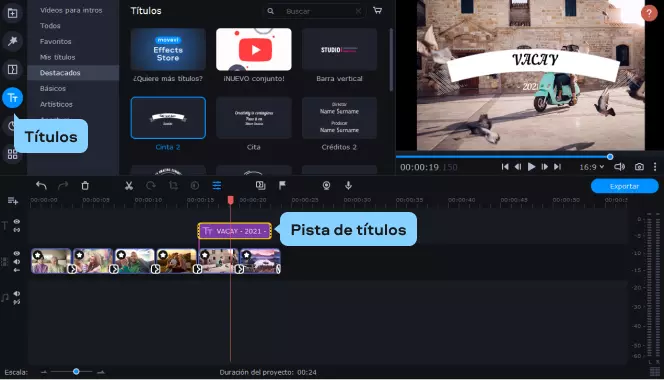
Task: Click the trash delete icon in timeline toolbar
Action: click(85, 186)
